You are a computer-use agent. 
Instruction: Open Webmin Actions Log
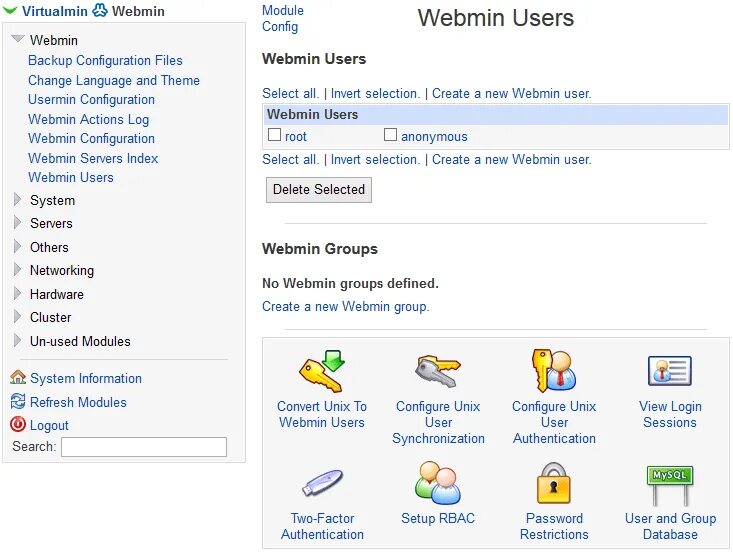[88, 119]
